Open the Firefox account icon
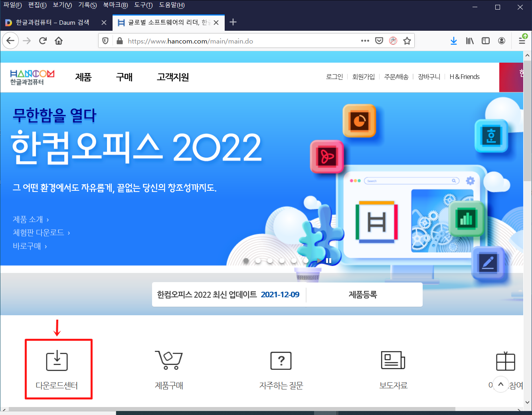This screenshot has width=532, height=415. (x=502, y=41)
